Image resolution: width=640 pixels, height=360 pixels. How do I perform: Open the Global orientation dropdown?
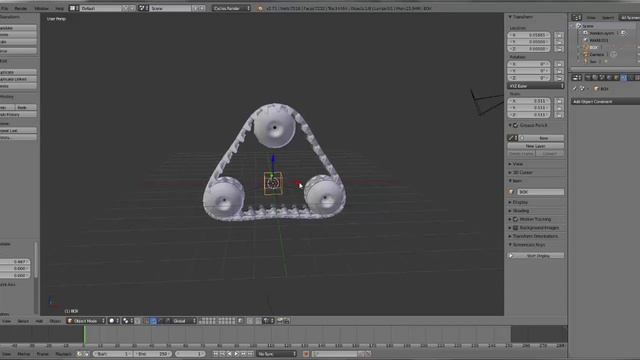pos(184,321)
